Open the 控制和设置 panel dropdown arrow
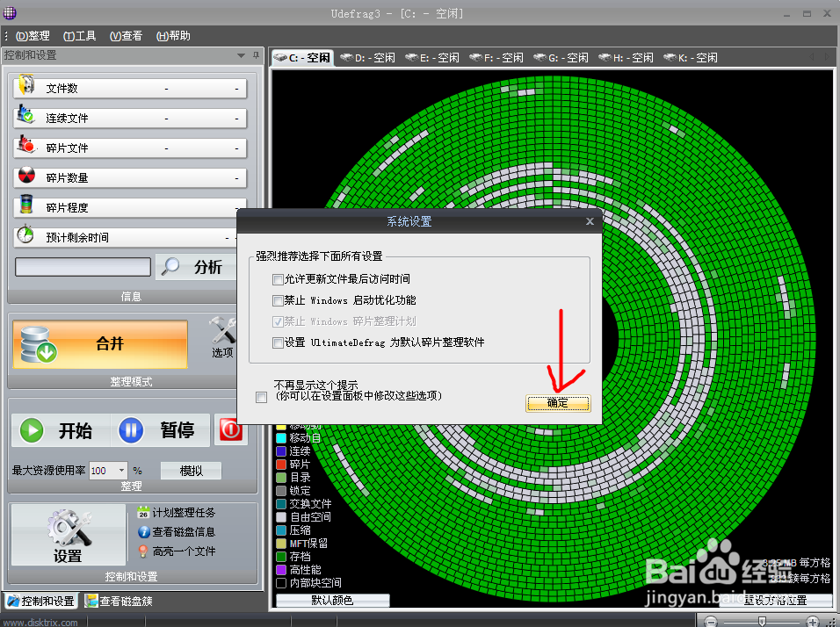Screen dimensions: 840x627 coord(241,55)
